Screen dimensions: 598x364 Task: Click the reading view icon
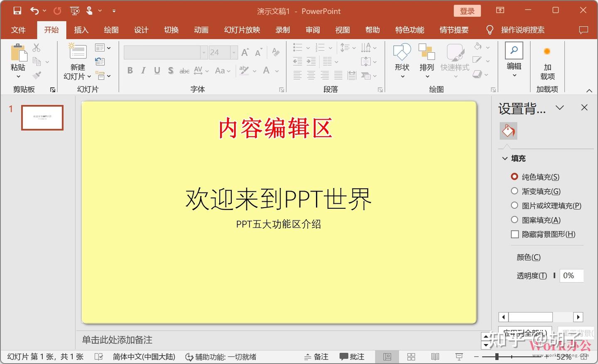(x=435, y=357)
